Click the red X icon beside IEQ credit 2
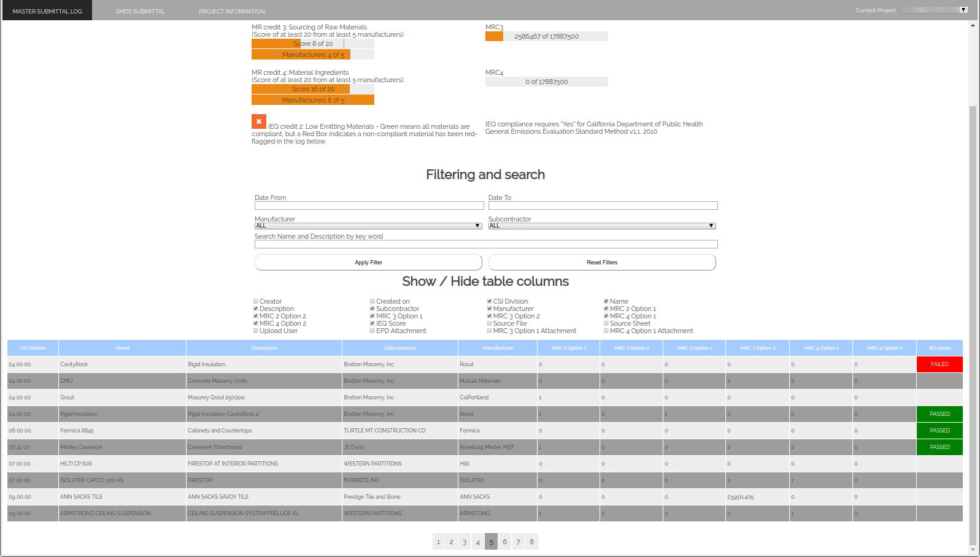The image size is (980, 557). (259, 121)
